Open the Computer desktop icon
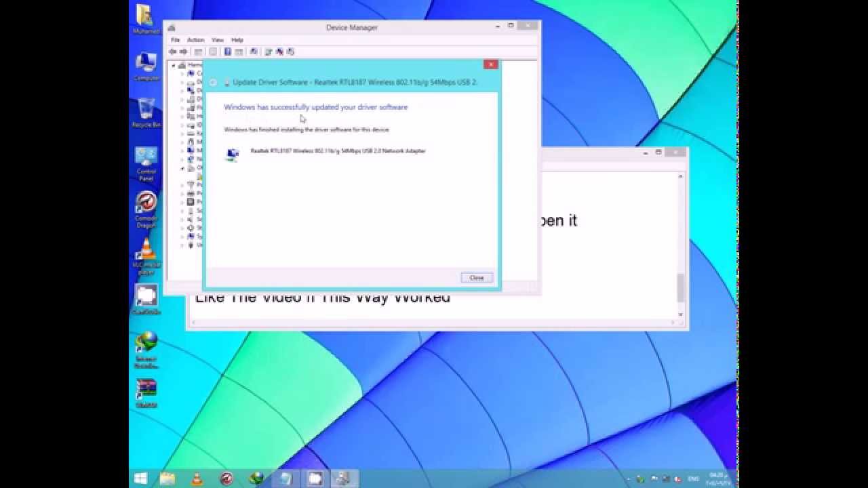Screen dimensions: 868x488 tap(146, 66)
